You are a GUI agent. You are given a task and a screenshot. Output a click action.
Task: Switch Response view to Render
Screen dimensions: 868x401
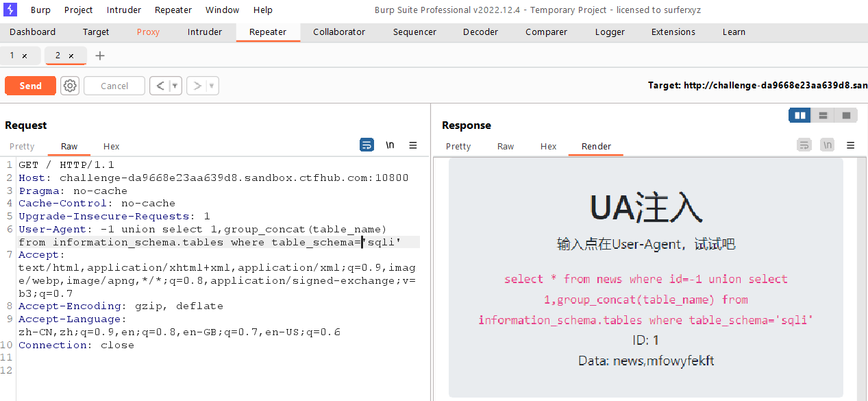596,146
